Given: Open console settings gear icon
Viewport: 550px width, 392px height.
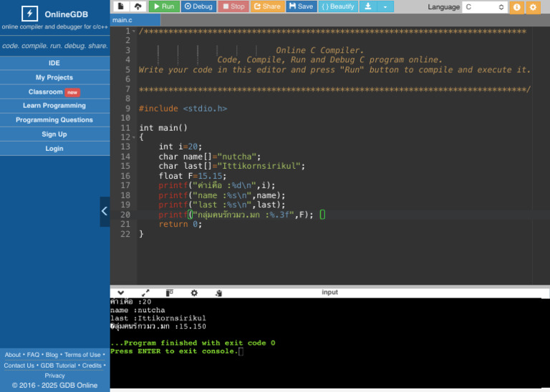Looking at the screenshot, I should 194,293.
